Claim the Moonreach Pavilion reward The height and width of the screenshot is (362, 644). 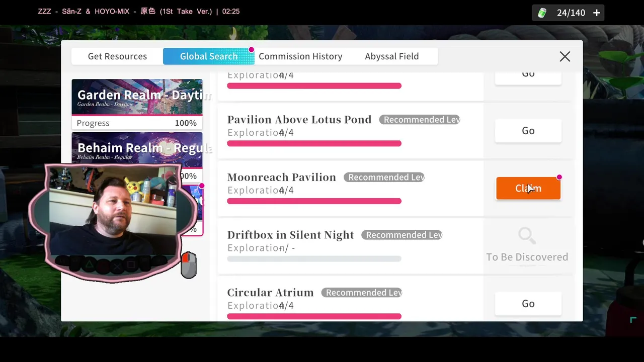[528, 188]
